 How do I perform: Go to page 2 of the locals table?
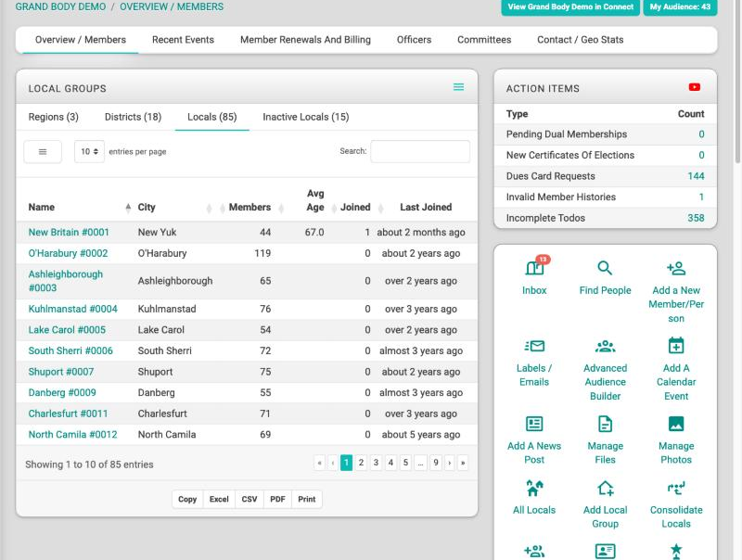pyautogui.click(x=361, y=463)
